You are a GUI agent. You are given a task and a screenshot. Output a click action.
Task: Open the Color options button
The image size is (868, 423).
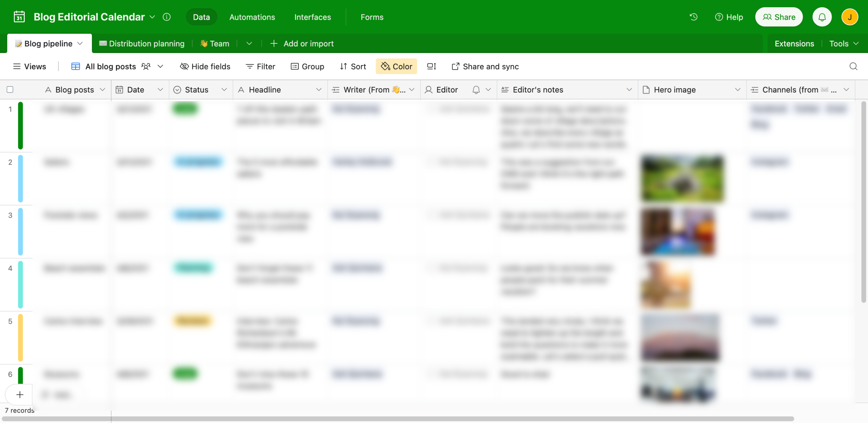[x=396, y=66]
